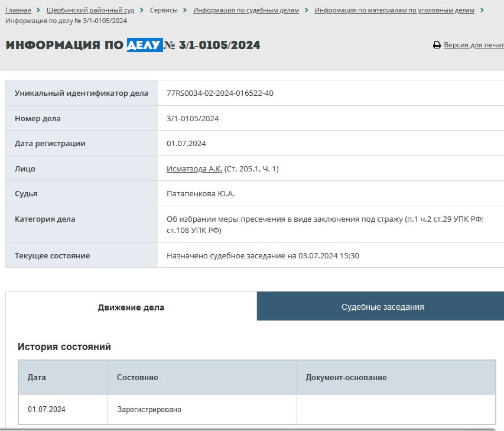Go to Щербинский районный суд breadcrumb
The image size is (504, 431).
(90, 10)
